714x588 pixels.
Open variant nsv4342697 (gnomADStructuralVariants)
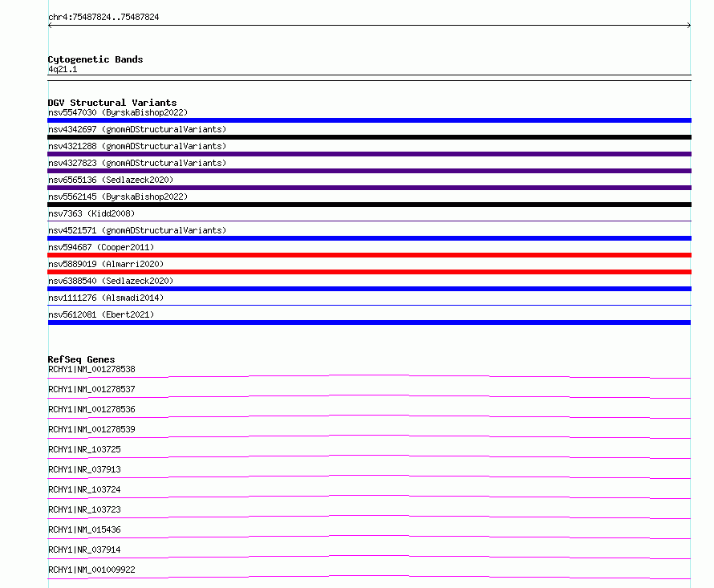point(137,129)
